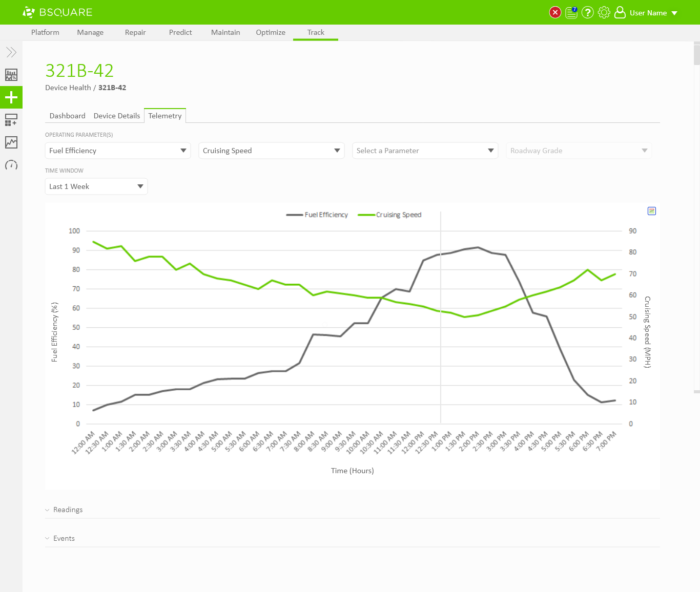Open the bar chart dashboard sidebar icon
This screenshot has width=700, height=592.
11,75
